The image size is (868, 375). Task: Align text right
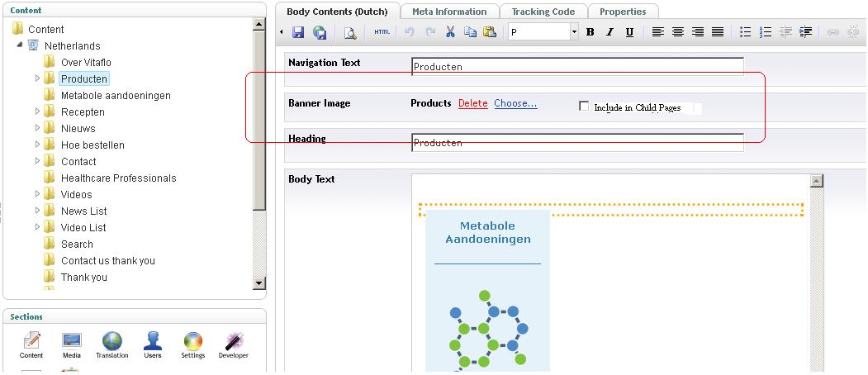tap(698, 32)
